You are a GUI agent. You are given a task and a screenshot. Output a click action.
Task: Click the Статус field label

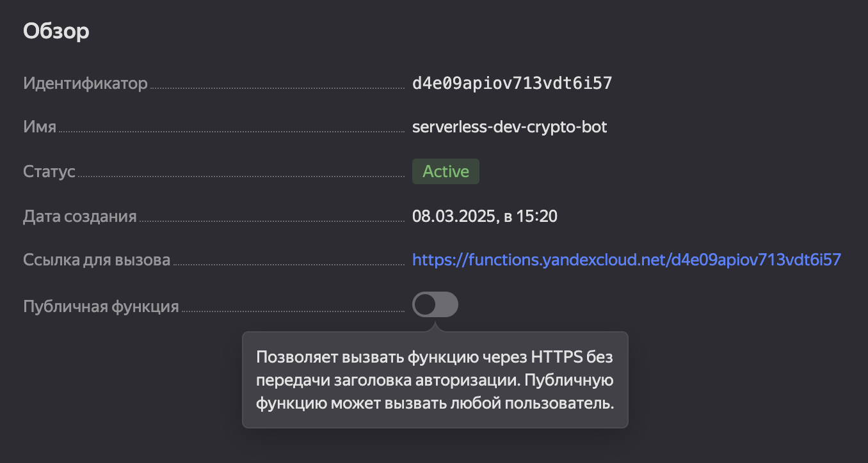(x=49, y=171)
